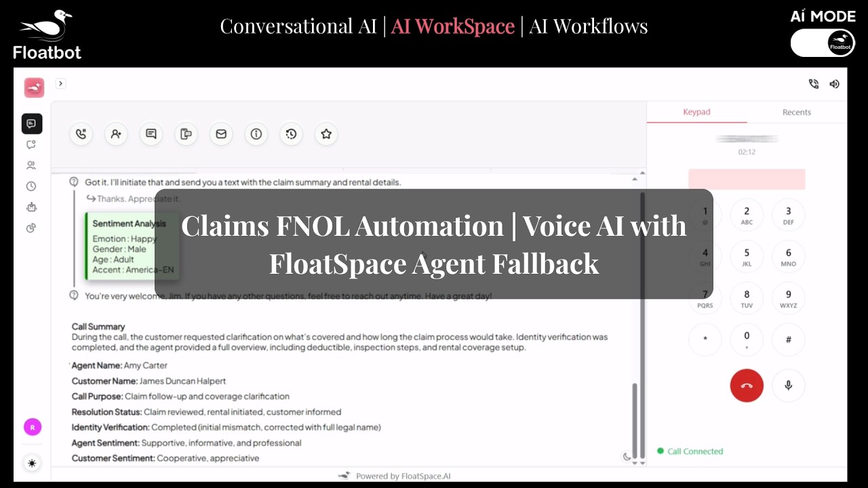Image resolution: width=868 pixels, height=488 pixels.
Task: Click the scrollbar down arrow
Action: tap(635, 463)
